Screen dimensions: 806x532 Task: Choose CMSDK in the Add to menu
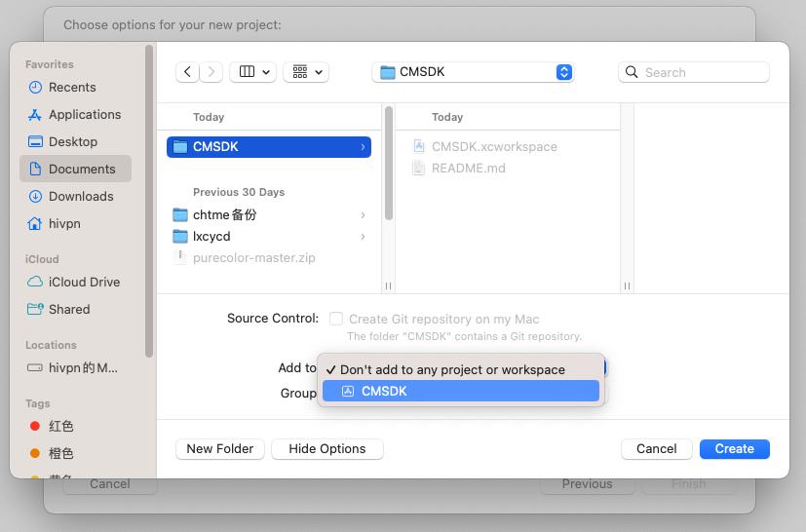point(461,391)
